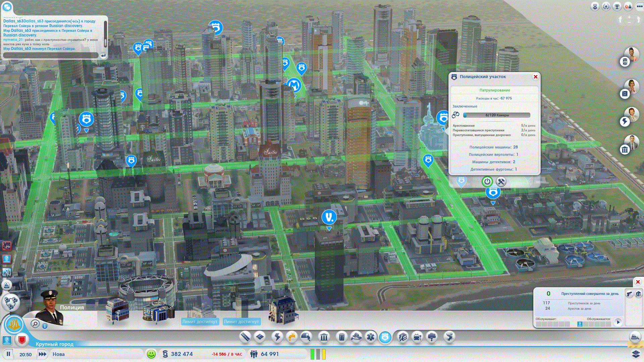This screenshot has height=362, width=644.
Task: Select the first police building thumbnail
Action: pos(117,311)
